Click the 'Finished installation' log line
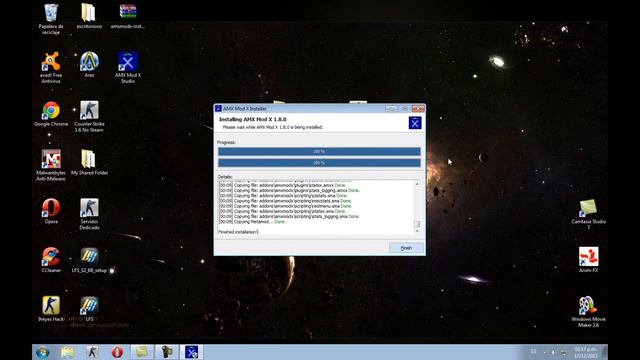 (238, 232)
